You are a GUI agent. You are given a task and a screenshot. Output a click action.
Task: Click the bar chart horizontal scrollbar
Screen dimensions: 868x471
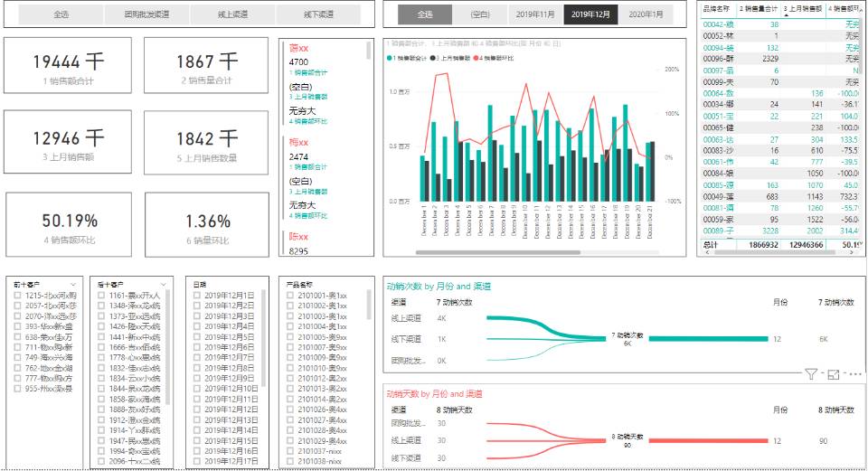[x=497, y=252]
